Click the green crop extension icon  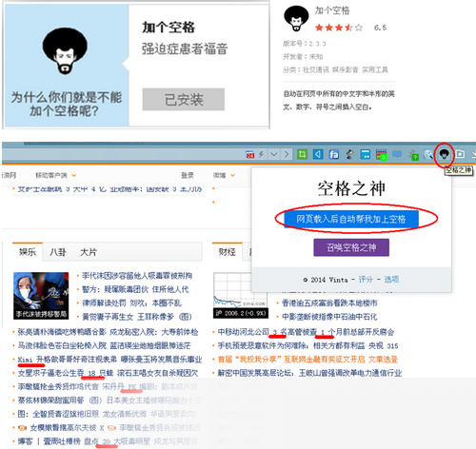pyautogui.click(x=302, y=154)
